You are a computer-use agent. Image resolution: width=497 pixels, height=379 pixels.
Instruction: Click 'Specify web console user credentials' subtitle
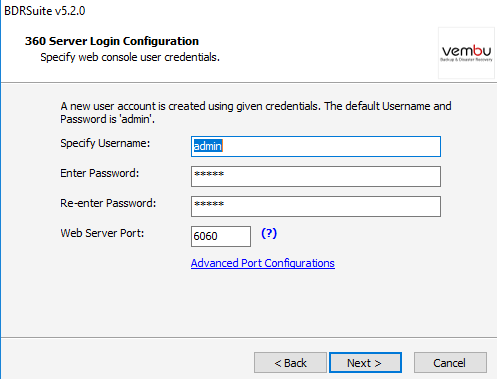pyautogui.click(x=130, y=57)
